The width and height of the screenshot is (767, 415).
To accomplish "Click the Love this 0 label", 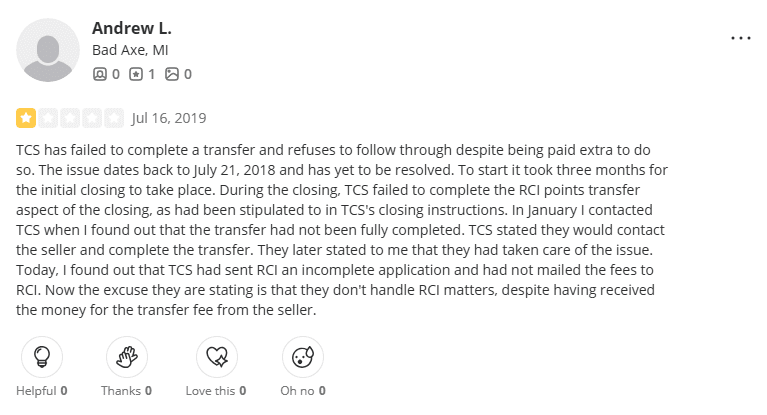I will [214, 391].
